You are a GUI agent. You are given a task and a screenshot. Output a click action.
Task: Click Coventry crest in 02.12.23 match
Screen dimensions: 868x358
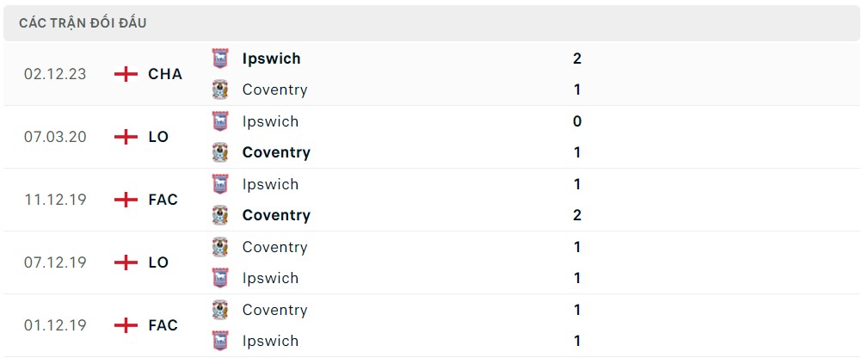point(220,89)
